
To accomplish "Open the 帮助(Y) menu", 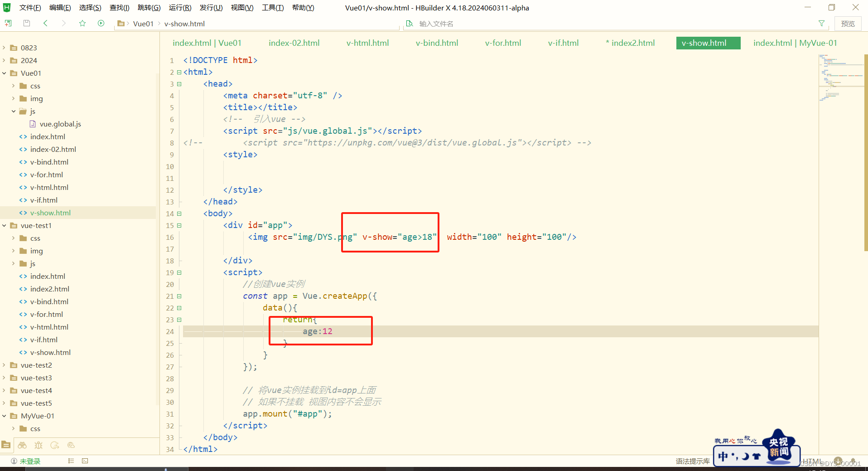I will point(303,8).
